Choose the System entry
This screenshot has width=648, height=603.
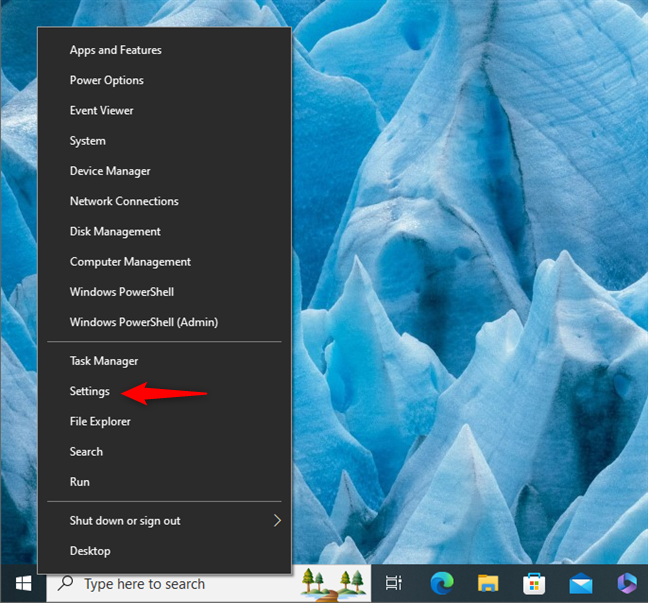pyautogui.click(x=164, y=141)
